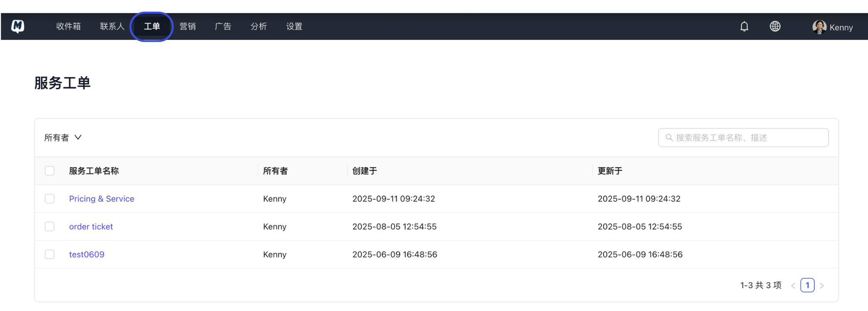Click the search magnifier icon
Screen dimensions: 868x311
(669, 138)
